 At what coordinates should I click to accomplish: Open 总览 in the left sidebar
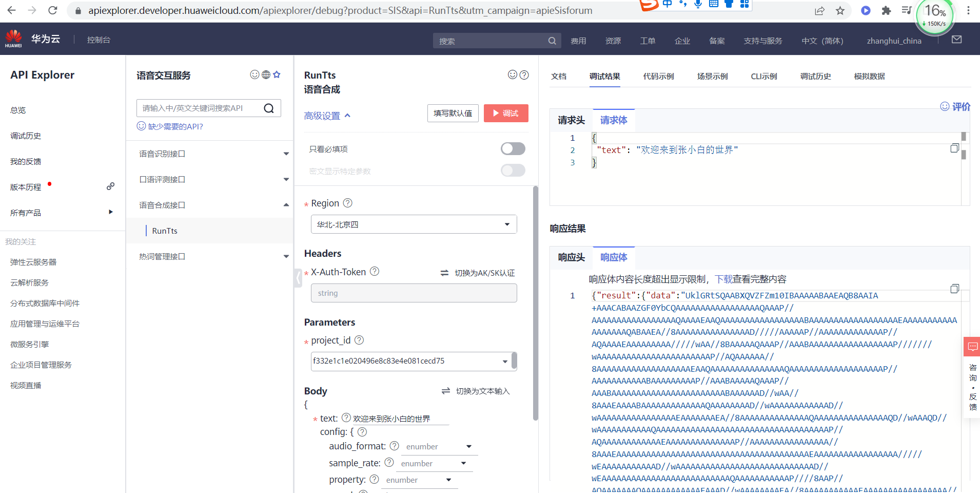pos(18,110)
